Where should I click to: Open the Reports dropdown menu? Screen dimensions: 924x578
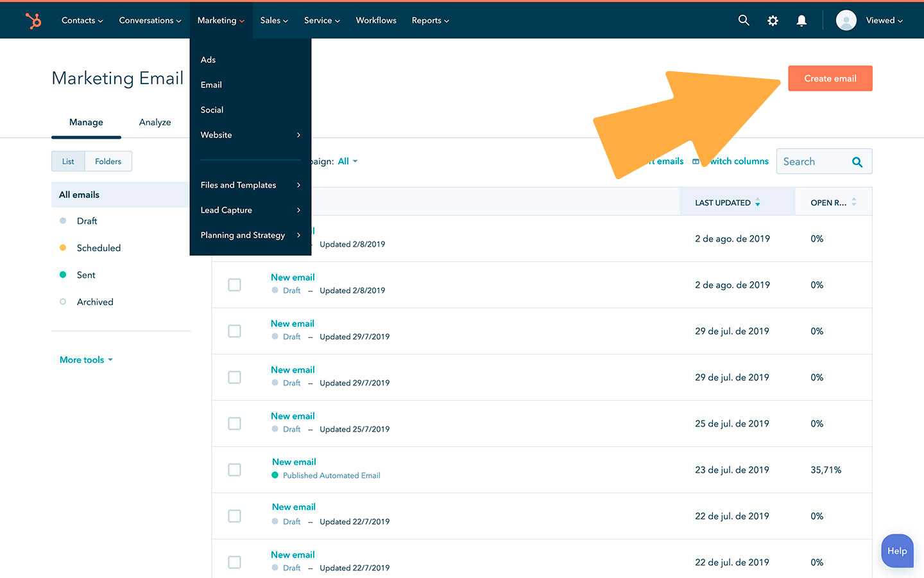[431, 21]
